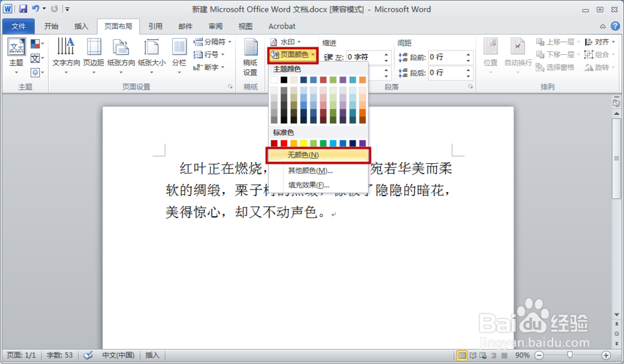
Task: Switch to the Acrobat tab
Action: pyautogui.click(x=282, y=26)
